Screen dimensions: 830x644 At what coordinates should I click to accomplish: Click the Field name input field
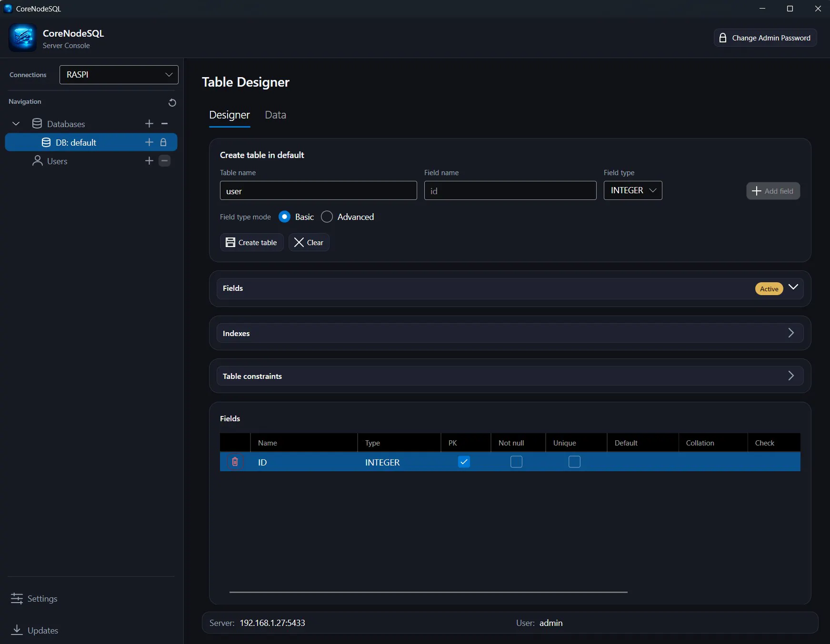510,190
